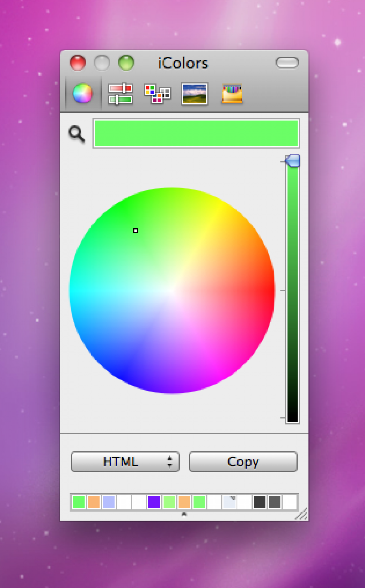Image resolution: width=365 pixels, height=588 pixels.
Task: Click the window resize grip corner
Action: [302, 514]
